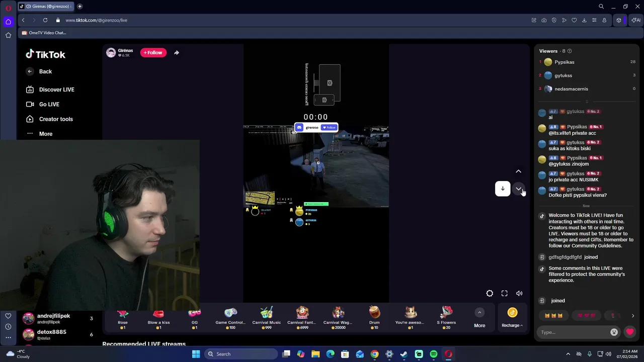Open the OmeTV Video Chat bookmark
The image size is (644, 362).
click(44, 33)
